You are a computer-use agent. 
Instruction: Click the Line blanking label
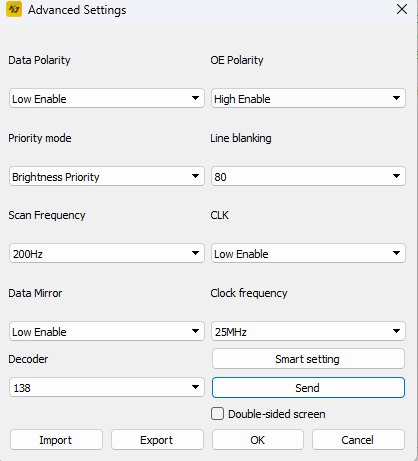click(x=241, y=138)
